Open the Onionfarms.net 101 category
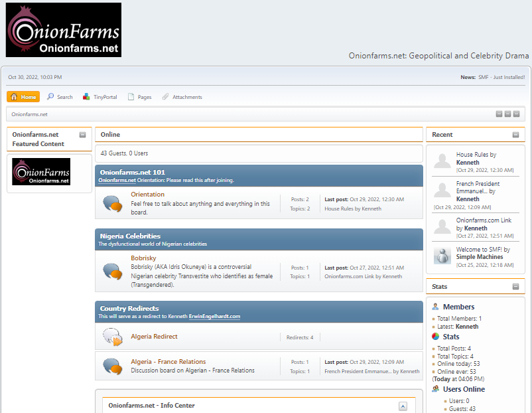This screenshot has width=532, height=413. (132, 172)
